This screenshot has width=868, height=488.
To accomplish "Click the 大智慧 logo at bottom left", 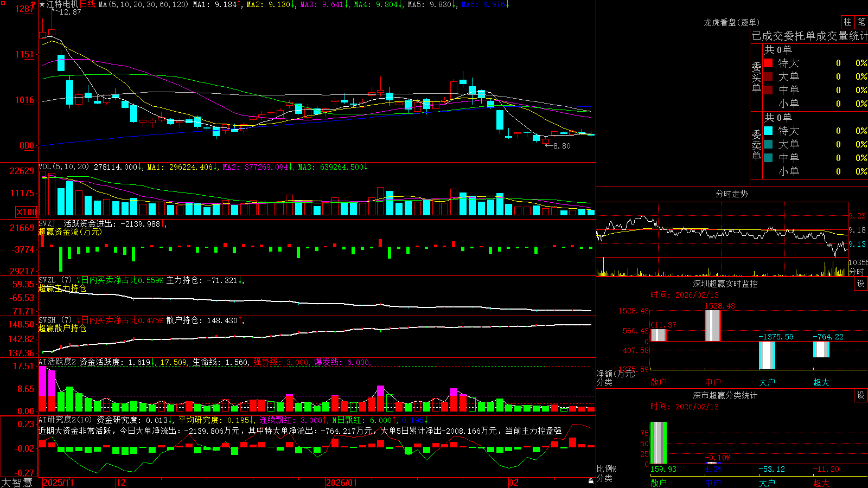I will tap(17, 482).
